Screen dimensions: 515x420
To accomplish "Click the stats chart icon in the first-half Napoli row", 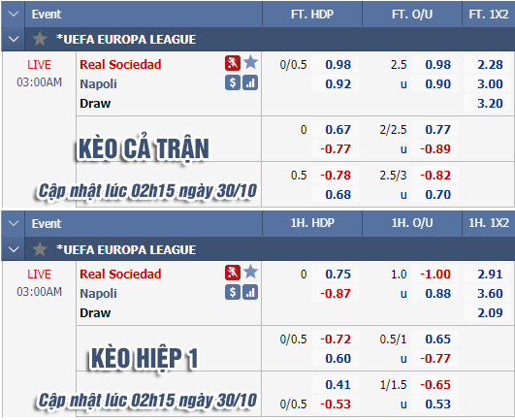I will (250, 292).
